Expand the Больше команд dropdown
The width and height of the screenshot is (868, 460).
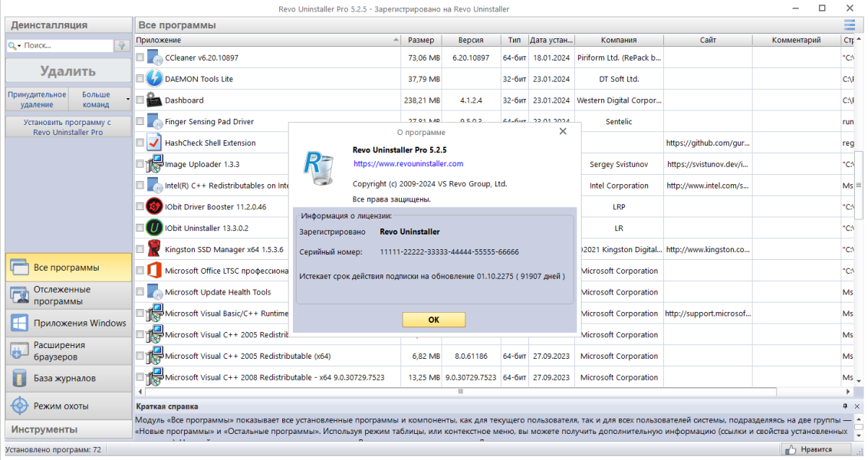point(128,100)
